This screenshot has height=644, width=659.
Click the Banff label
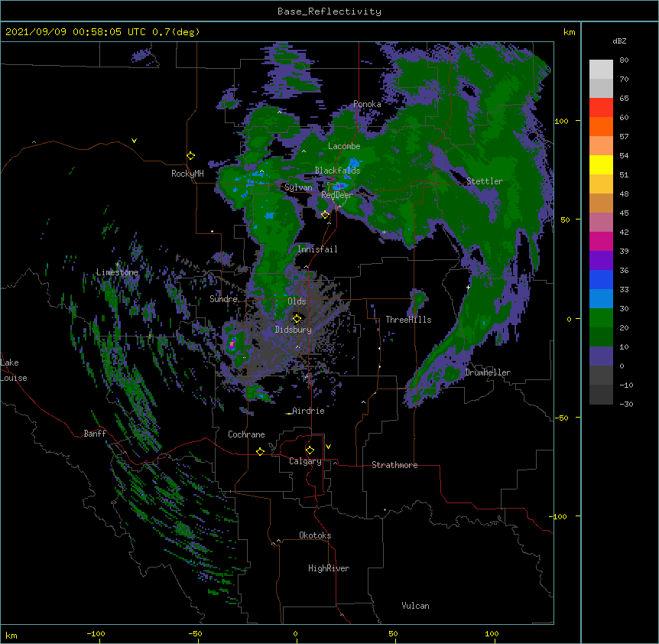tap(95, 434)
